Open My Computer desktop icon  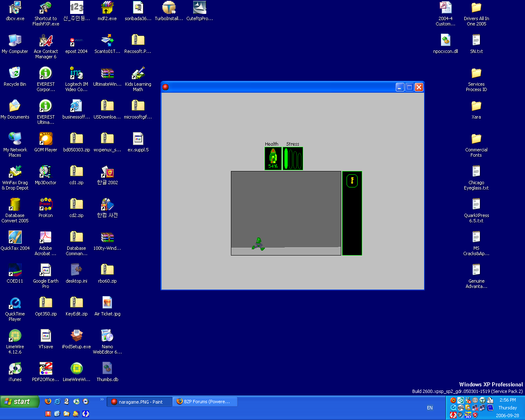pyautogui.click(x=15, y=44)
